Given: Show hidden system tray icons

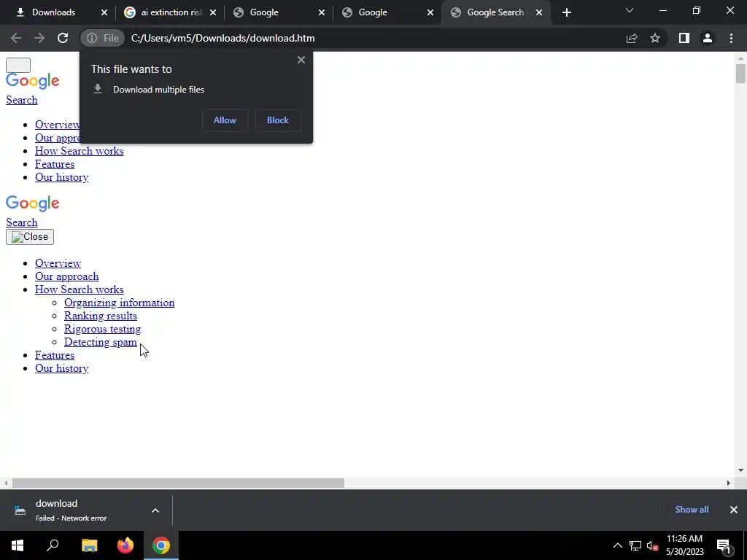Looking at the screenshot, I should click(617, 545).
